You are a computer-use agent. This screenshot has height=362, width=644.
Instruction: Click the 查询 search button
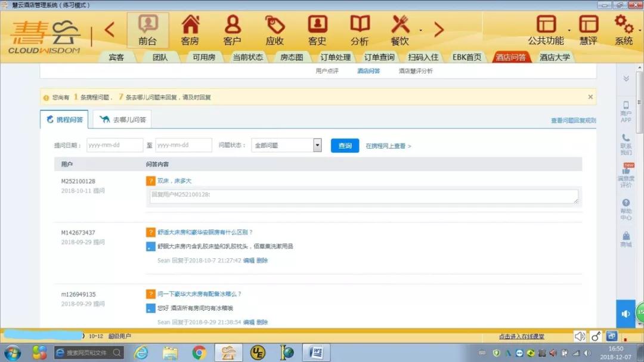[345, 145]
